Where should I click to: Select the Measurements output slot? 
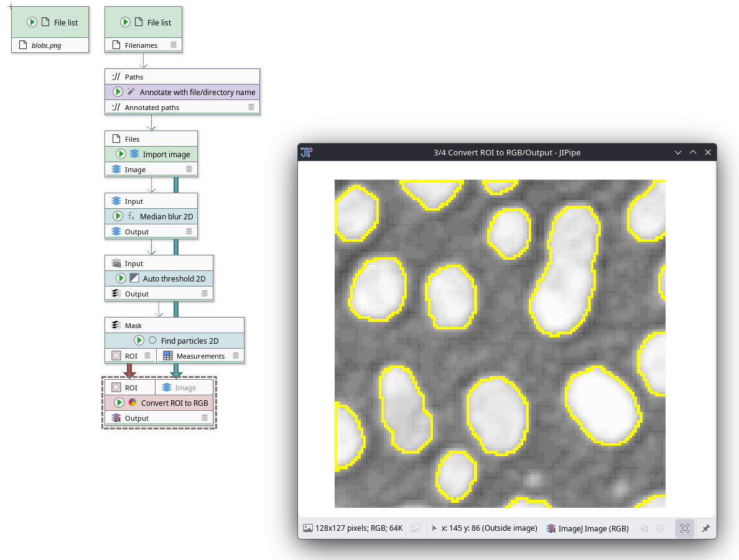click(x=200, y=356)
